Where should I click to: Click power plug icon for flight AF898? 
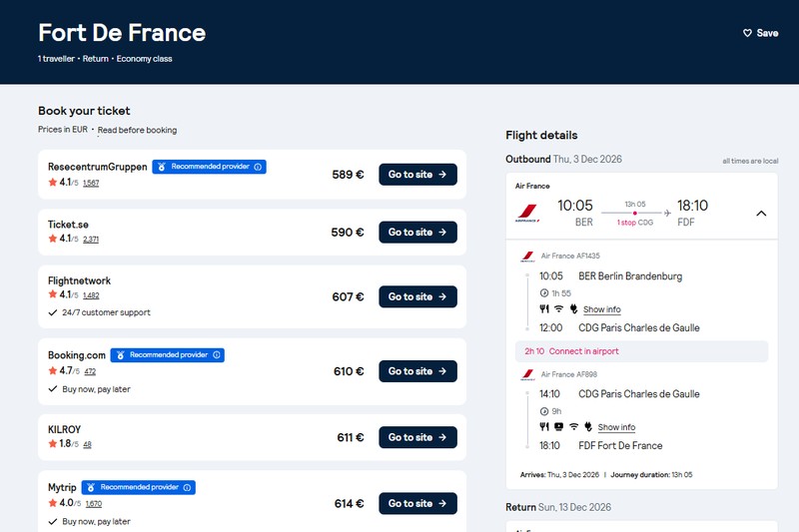click(x=588, y=426)
